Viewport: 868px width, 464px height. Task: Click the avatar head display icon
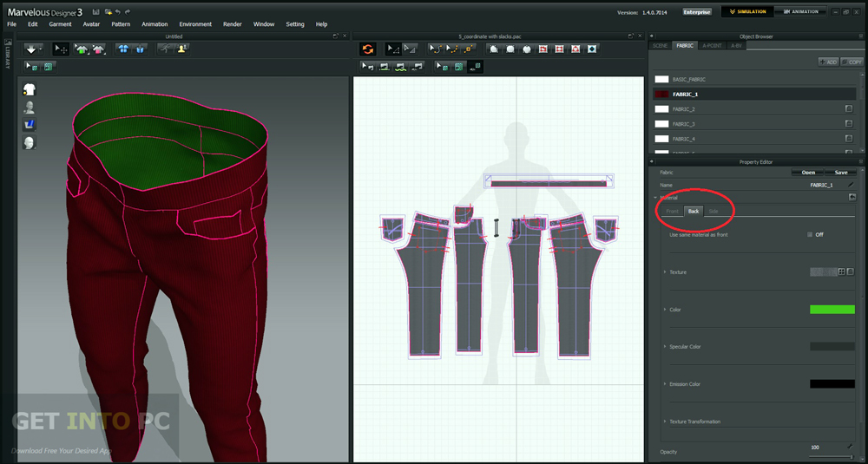[x=30, y=143]
